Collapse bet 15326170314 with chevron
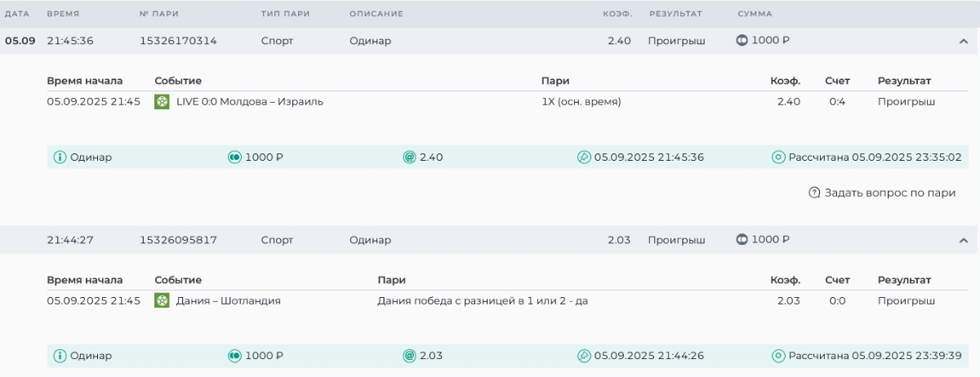 (x=963, y=42)
